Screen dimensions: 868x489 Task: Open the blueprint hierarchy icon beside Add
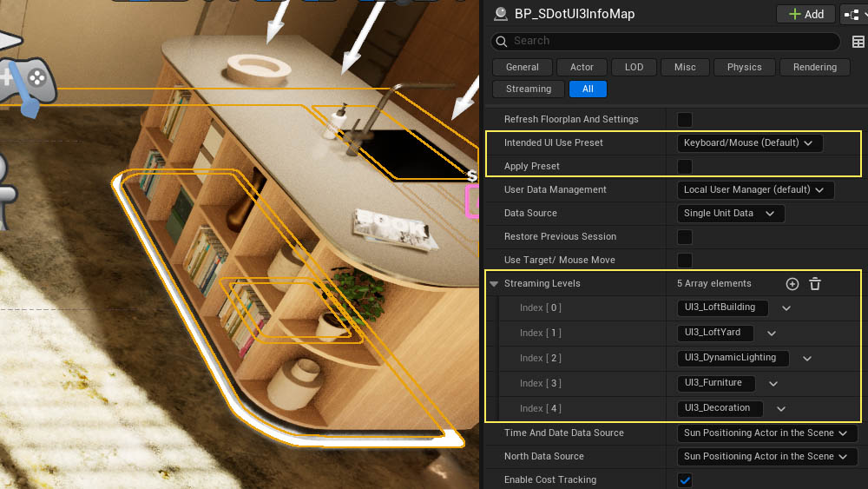(853, 15)
